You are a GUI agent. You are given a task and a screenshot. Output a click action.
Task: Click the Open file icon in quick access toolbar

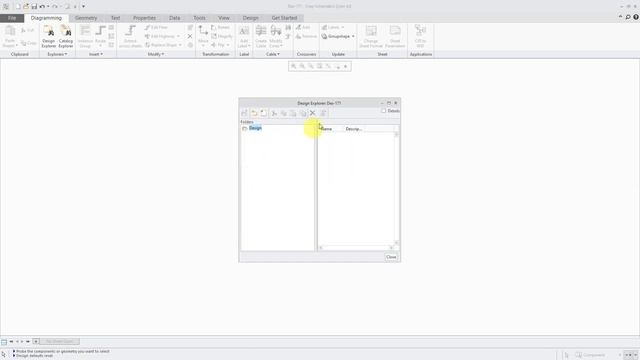point(26,7)
